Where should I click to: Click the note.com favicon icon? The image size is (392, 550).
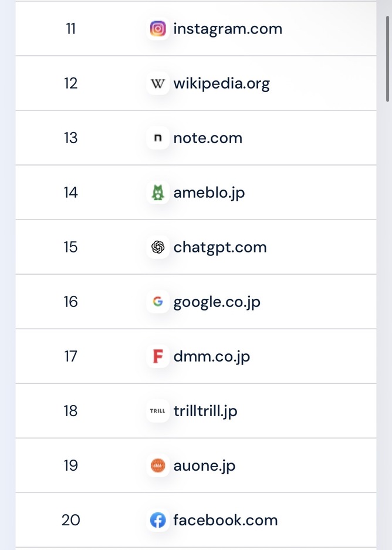[x=157, y=138]
